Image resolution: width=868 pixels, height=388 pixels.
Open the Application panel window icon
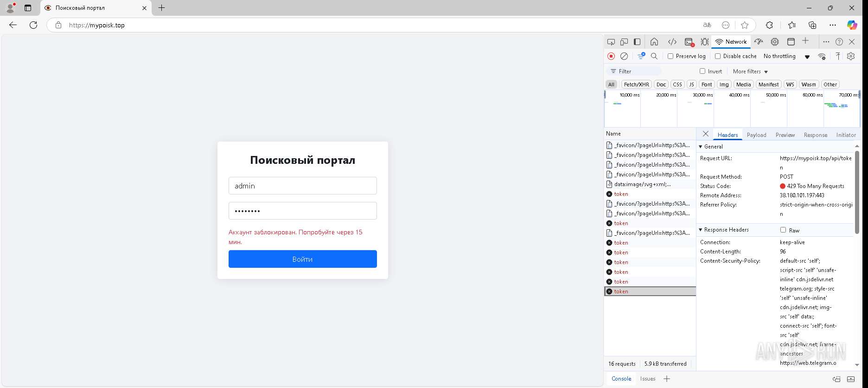click(791, 42)
